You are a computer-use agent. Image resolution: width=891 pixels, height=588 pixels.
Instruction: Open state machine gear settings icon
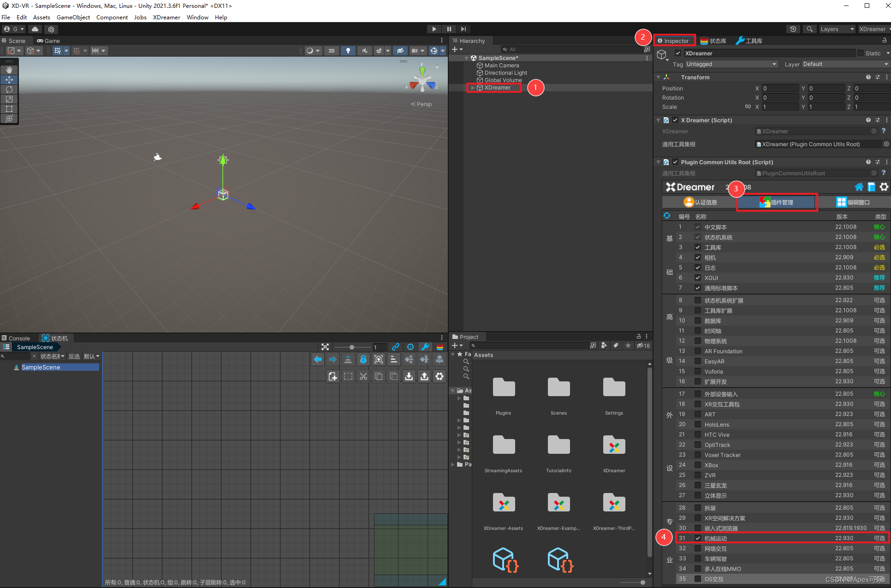tap(440, 376)
